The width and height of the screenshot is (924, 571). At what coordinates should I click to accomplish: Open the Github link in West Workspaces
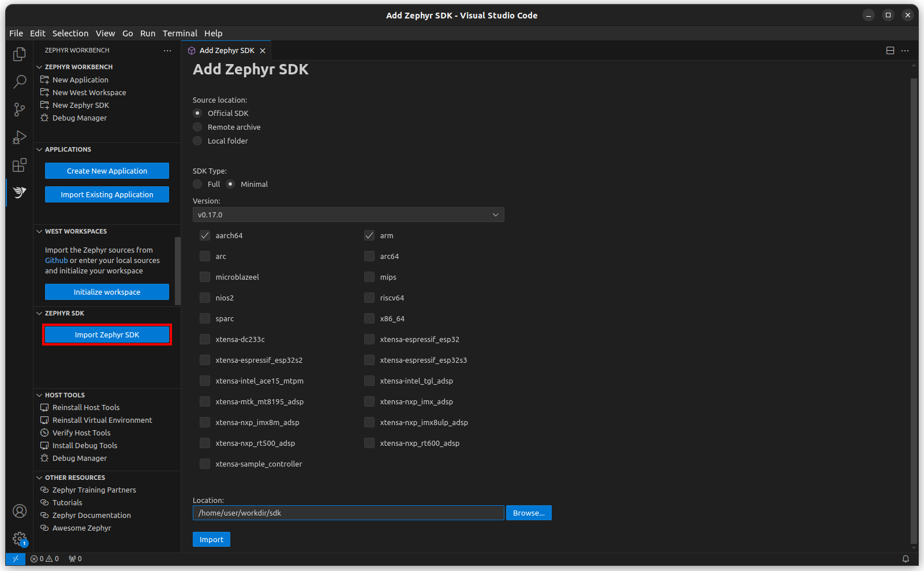point(55,260)
